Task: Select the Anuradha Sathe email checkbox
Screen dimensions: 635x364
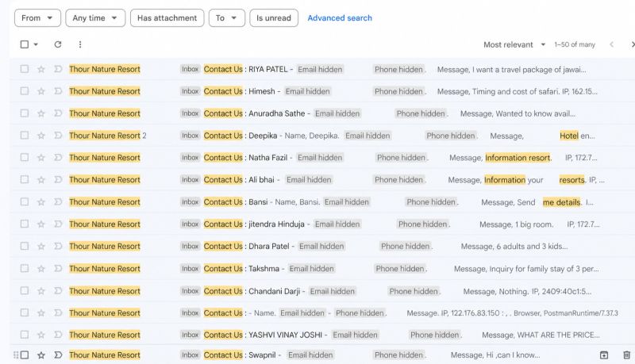Action: [x=25, y=113]
